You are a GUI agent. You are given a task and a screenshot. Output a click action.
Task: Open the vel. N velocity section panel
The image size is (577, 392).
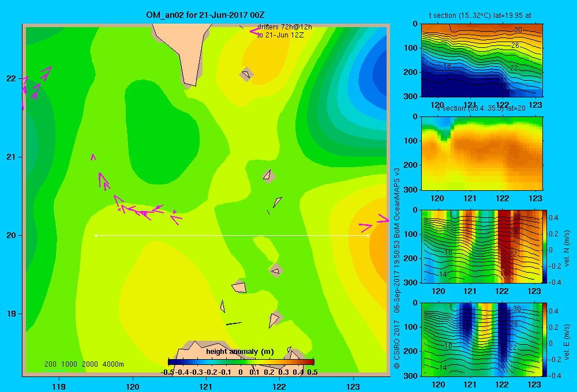(482, 246)
